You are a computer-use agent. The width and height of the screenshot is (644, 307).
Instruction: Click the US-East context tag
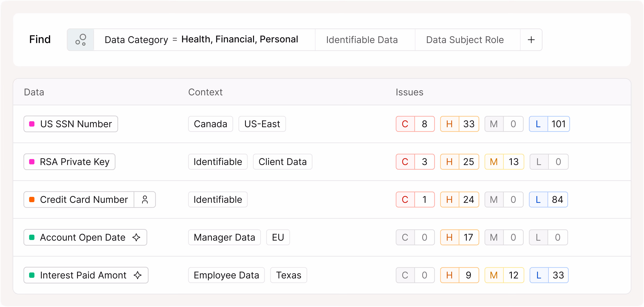262,124
